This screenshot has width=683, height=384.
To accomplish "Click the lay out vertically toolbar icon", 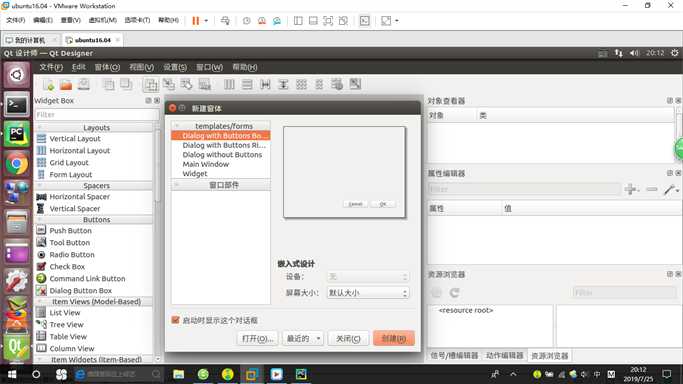I will tap(247, 84).
